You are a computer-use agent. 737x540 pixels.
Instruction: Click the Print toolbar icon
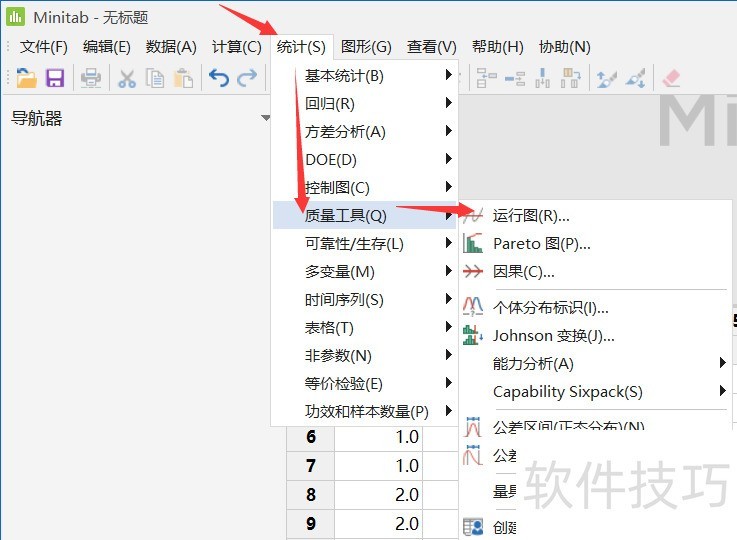tap(91, 78)
